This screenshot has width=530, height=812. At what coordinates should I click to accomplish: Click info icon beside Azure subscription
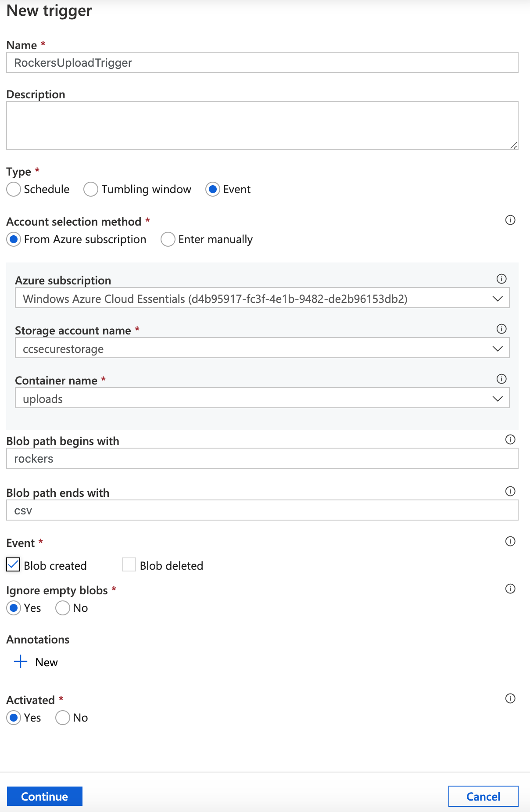[x=501, y=279]
